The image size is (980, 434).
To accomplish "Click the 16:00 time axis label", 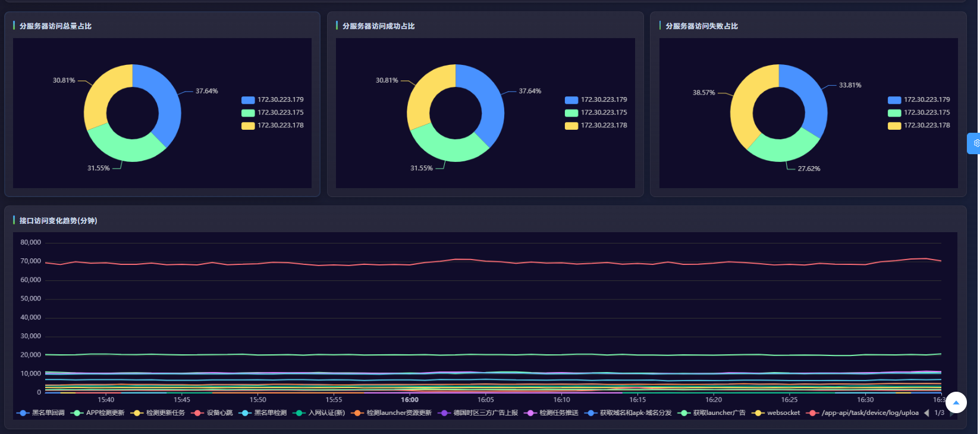I will 410,400.
